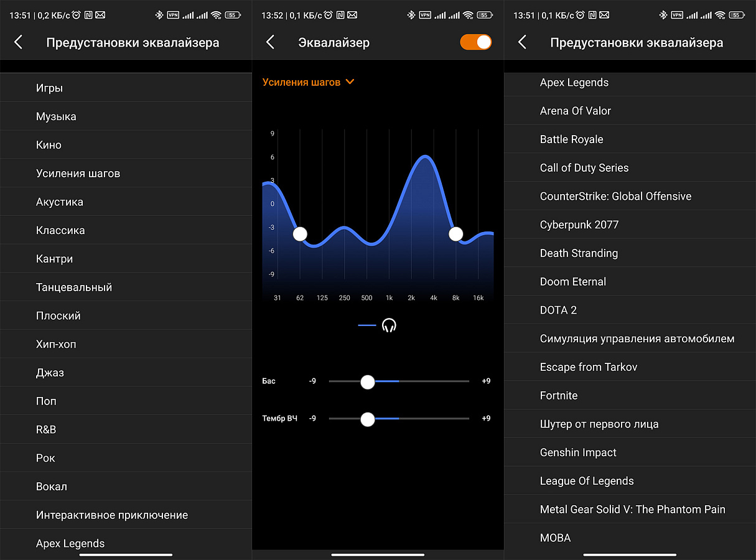Screen dimensions: 756x560
Task: Select Escape from Tarkov preset
Action: (630, 367)
